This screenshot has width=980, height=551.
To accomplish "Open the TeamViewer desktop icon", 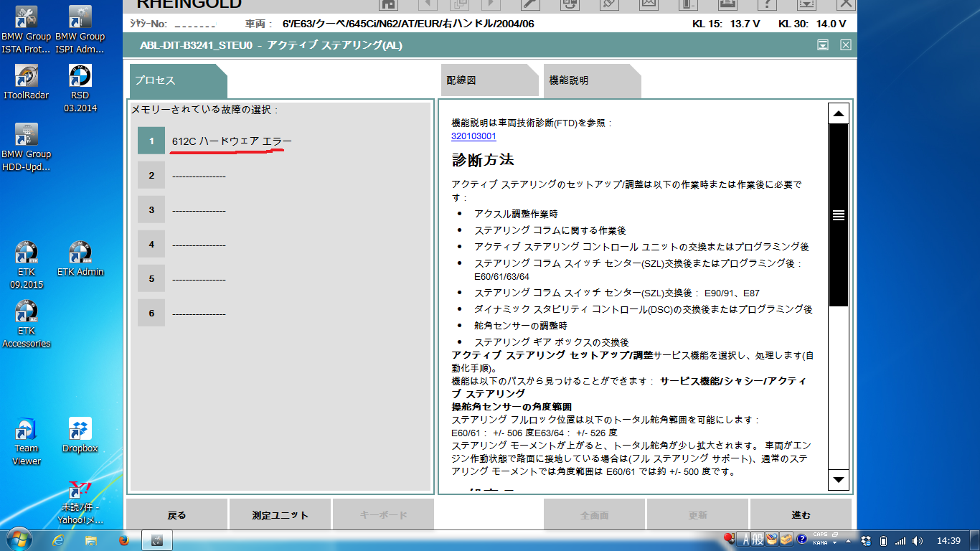I will coord(27,441).
